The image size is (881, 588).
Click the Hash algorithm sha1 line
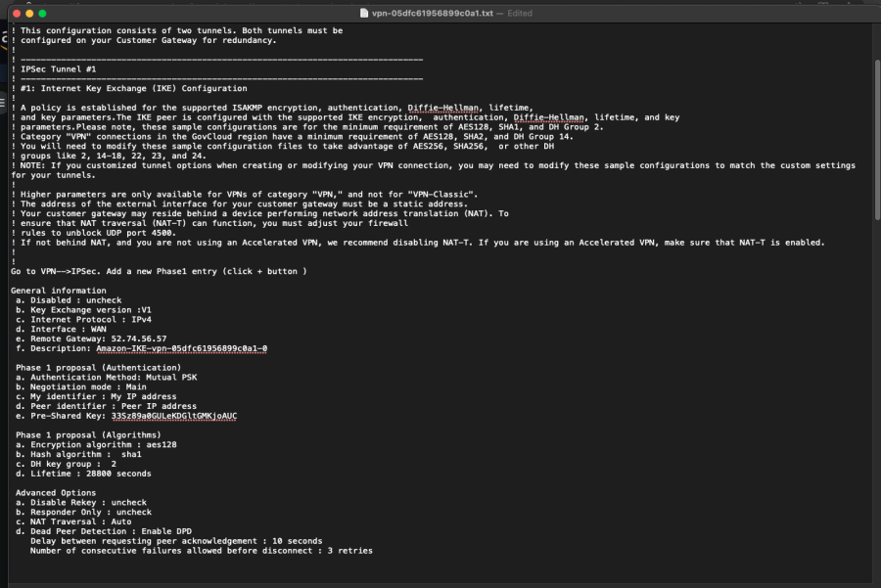pos(78,454)
